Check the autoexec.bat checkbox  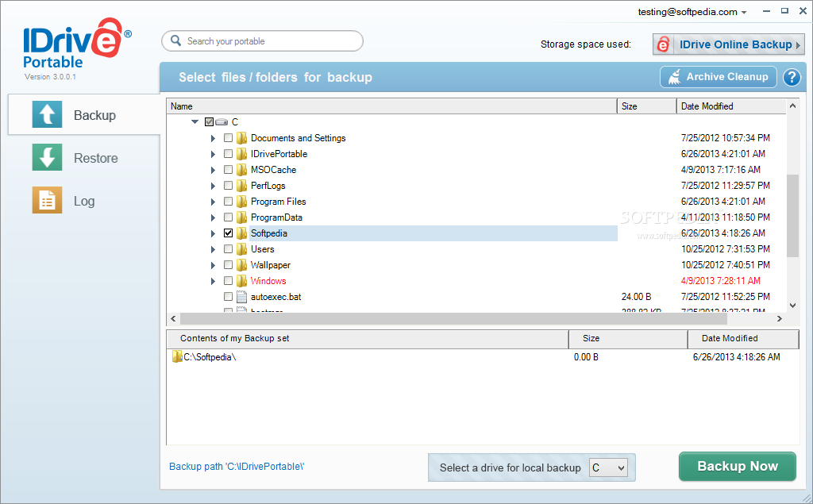228,297
